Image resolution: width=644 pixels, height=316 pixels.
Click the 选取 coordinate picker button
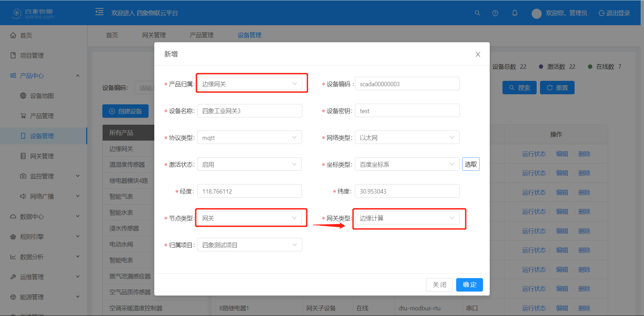471,164
